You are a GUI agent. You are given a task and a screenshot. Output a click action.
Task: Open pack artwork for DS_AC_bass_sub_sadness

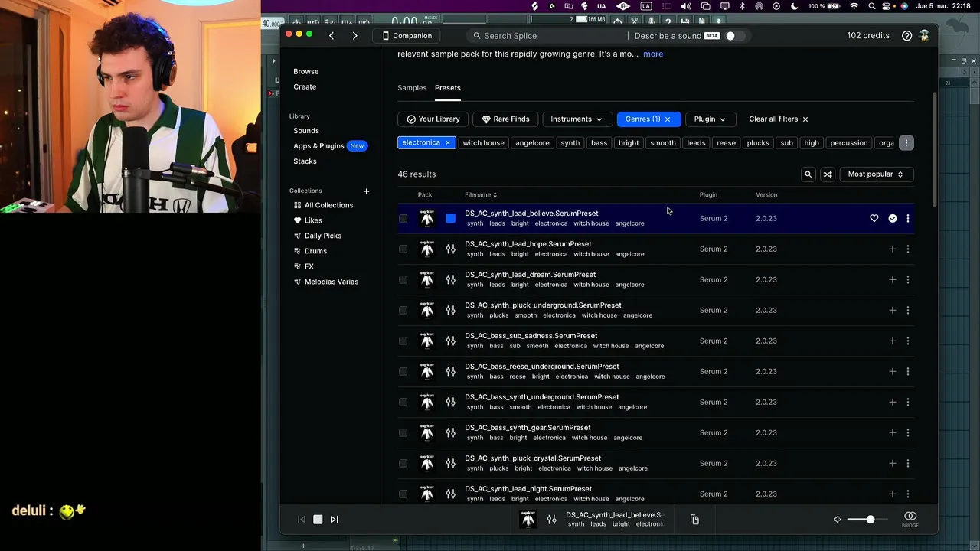pyautogui.click(x=427, y=341)
